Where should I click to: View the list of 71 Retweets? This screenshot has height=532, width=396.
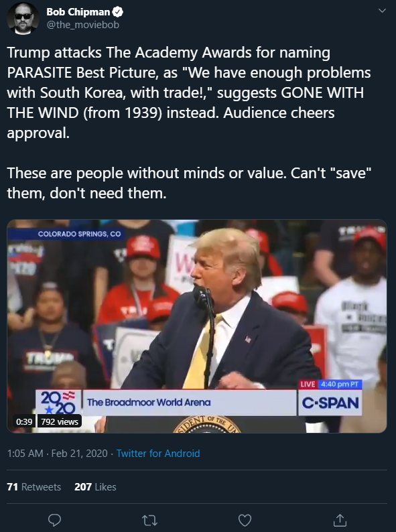coord(34,487)
